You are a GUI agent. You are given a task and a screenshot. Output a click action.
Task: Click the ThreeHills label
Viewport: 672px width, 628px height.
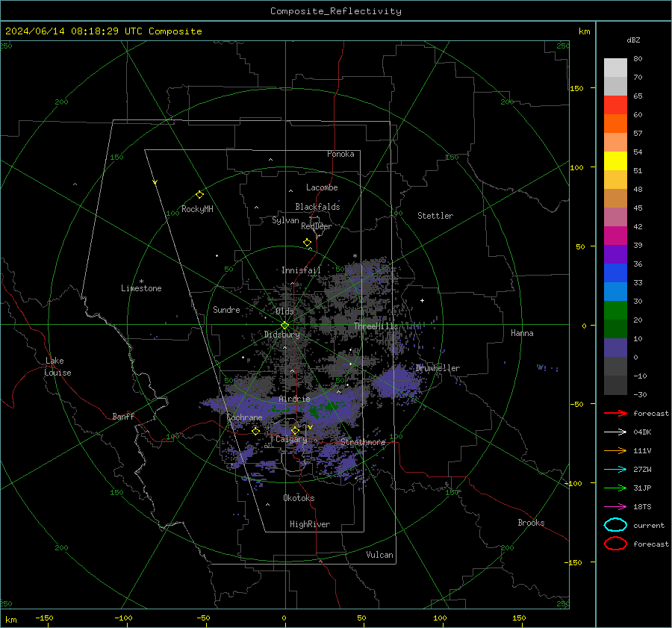pos(376,326)
